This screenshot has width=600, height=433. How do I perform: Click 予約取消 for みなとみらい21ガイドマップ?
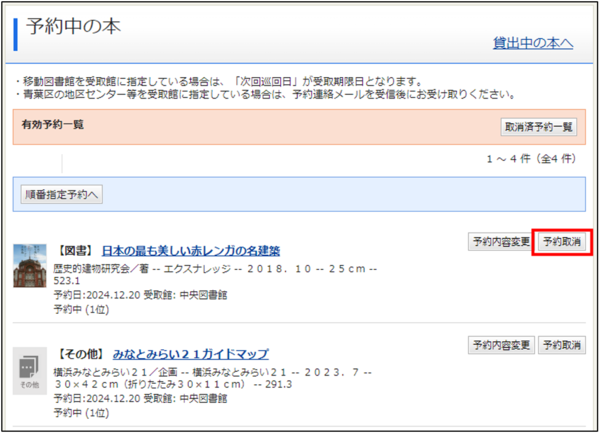click(x=562, y=345)
